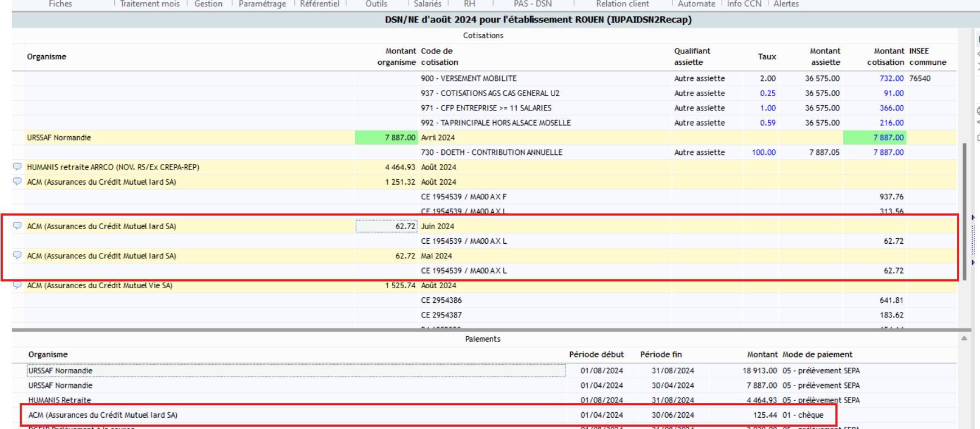
Task: Open the PAS - DSN menu
Action: point(532,4)
